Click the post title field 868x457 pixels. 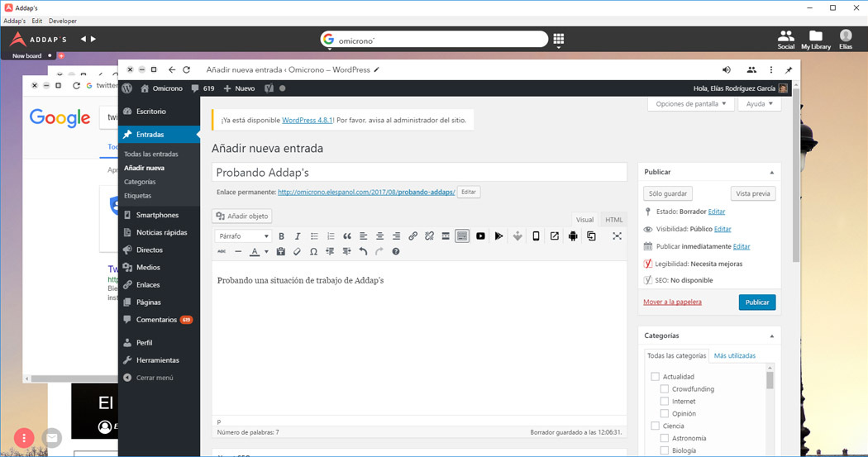[419, 173]
